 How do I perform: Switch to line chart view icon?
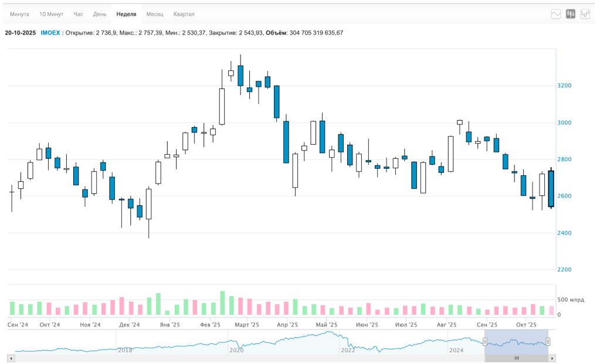click(556, 14)
